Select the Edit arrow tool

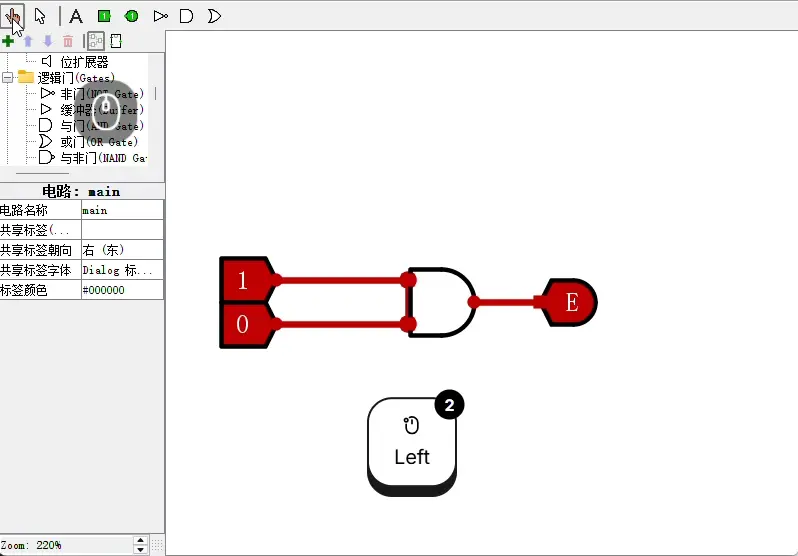pyautogui.click(x=40, y=15)
